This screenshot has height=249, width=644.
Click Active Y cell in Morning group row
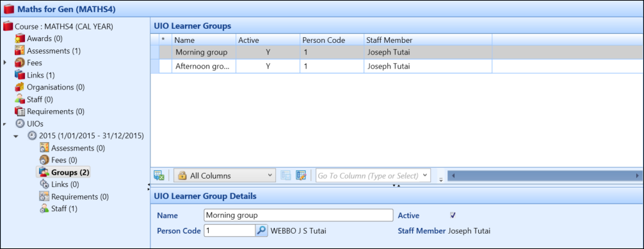pyautogui.click(x=268, y=52)
